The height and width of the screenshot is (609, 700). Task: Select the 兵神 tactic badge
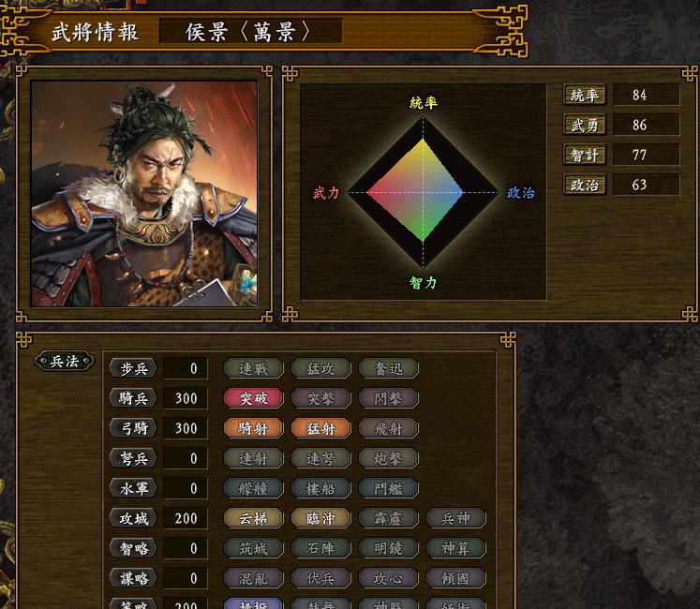pos(455,518)
